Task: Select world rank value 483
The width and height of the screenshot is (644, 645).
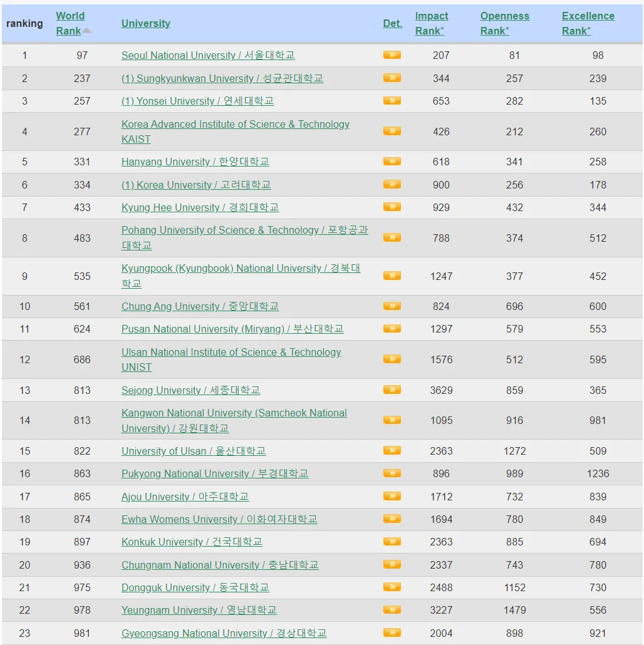Action: click(82, 238)
